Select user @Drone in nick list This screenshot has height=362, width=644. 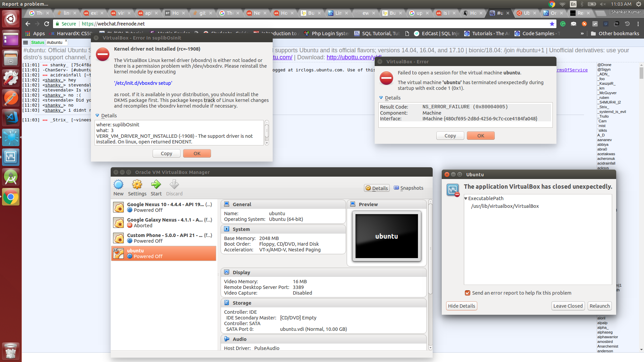(x=604, y=65)
